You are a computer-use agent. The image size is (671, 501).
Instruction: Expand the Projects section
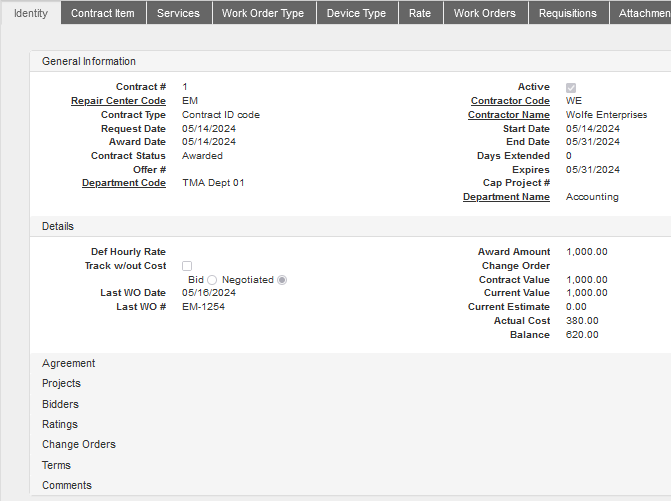(x=61, y=383)
